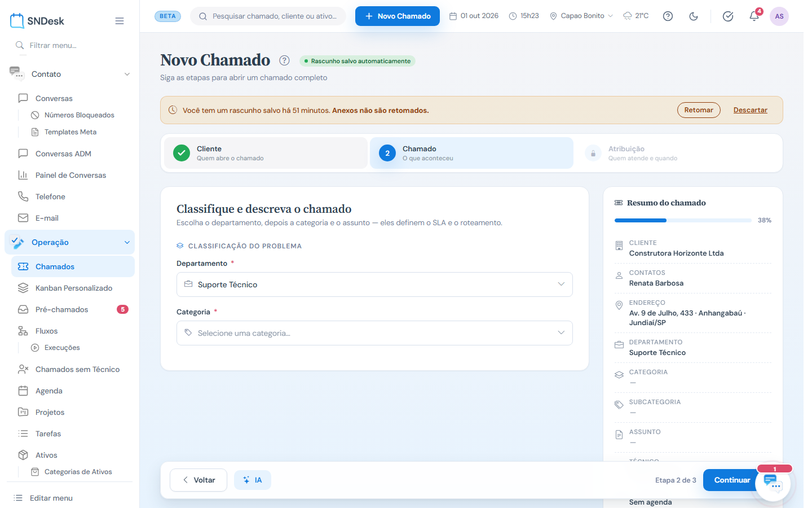Click the Continuar button

point(732,480)
